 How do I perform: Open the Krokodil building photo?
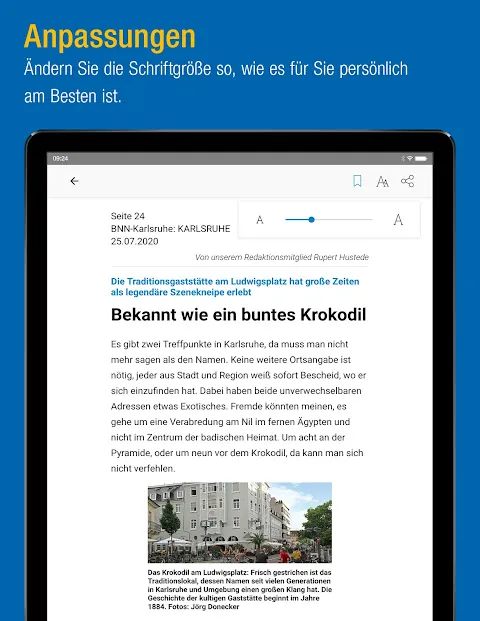point(240,522)
